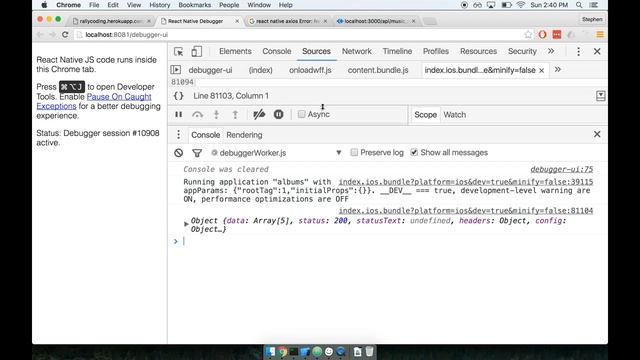Check the Preserve log checkbox
The height and width of the screenshot is (360, 640).
354,152
